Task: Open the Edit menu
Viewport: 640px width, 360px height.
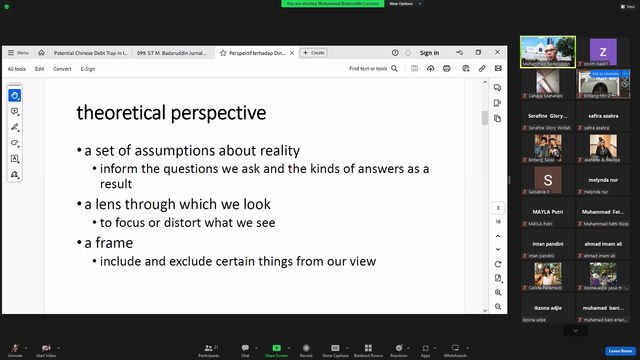Action: point(40,69)
